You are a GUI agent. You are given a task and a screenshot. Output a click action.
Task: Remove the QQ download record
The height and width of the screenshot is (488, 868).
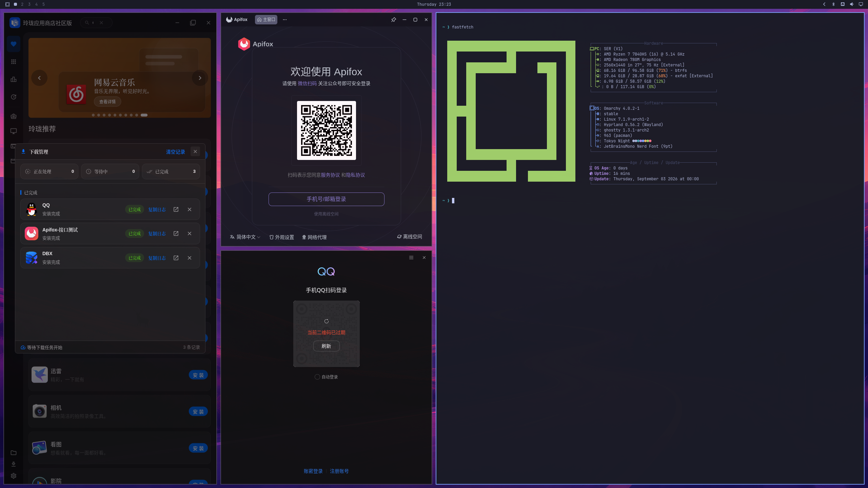click(190, 209)
